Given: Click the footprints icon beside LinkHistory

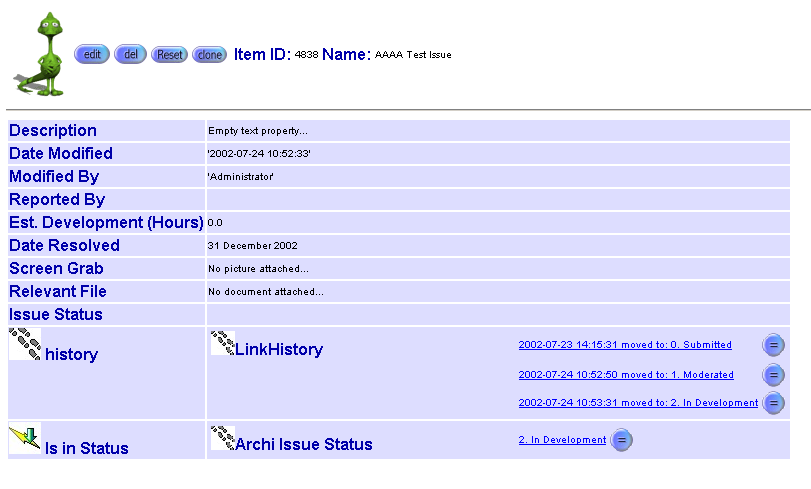Looking at the screenshot, I should [222, 343].
